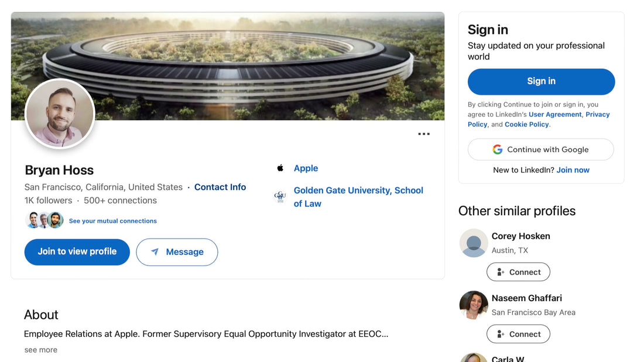Click See your mutual connections link

[x=113, y=221]
